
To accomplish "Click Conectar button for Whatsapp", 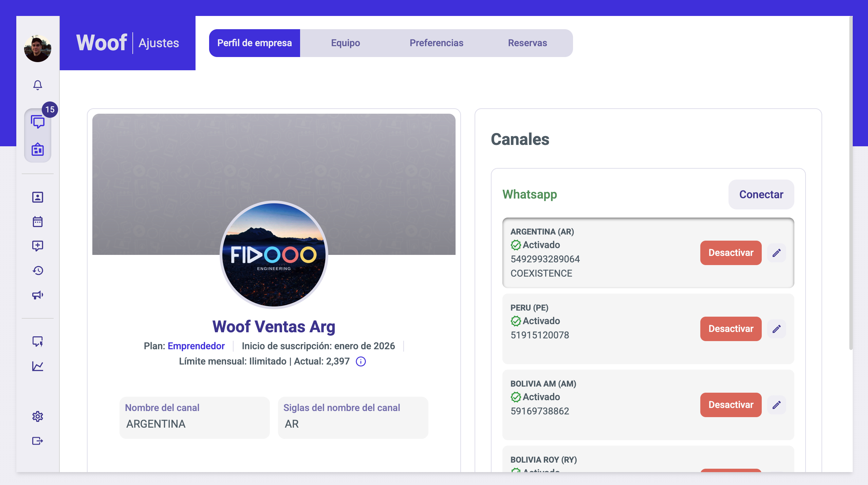I will (761, 194).
